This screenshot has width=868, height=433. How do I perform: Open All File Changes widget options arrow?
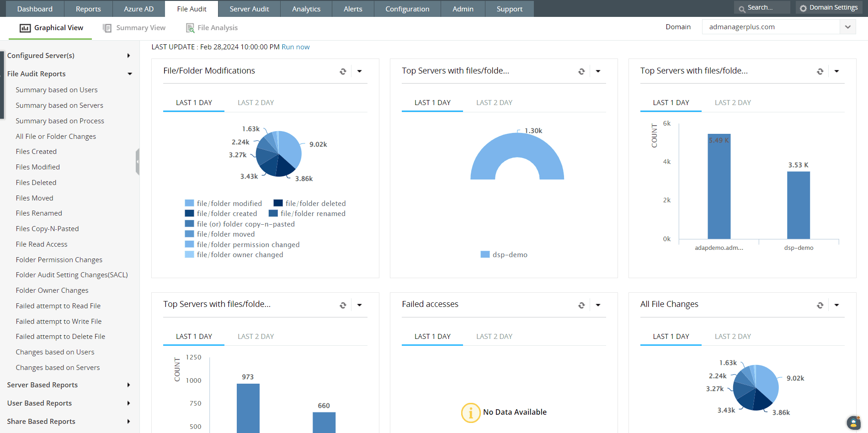point(836,305)
